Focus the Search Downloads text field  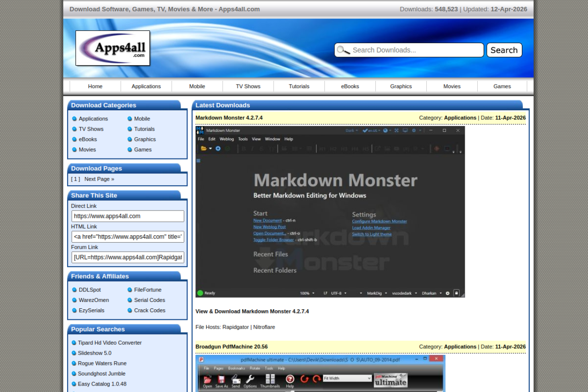416,50
